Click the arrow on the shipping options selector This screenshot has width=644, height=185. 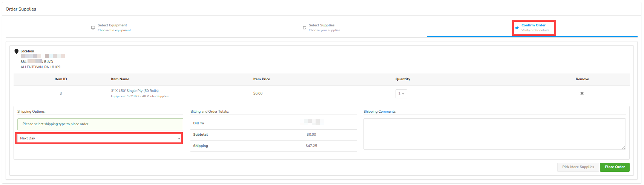coord(179,139)
